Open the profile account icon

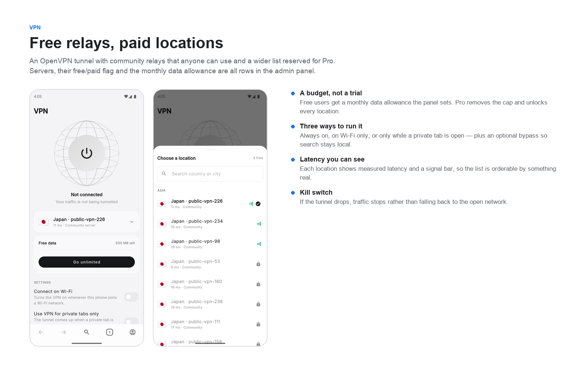click(x=133, y=332)
